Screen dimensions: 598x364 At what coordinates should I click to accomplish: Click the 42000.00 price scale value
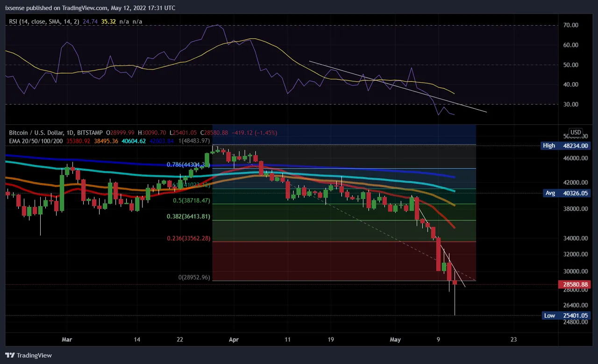[x=575, y=183]
